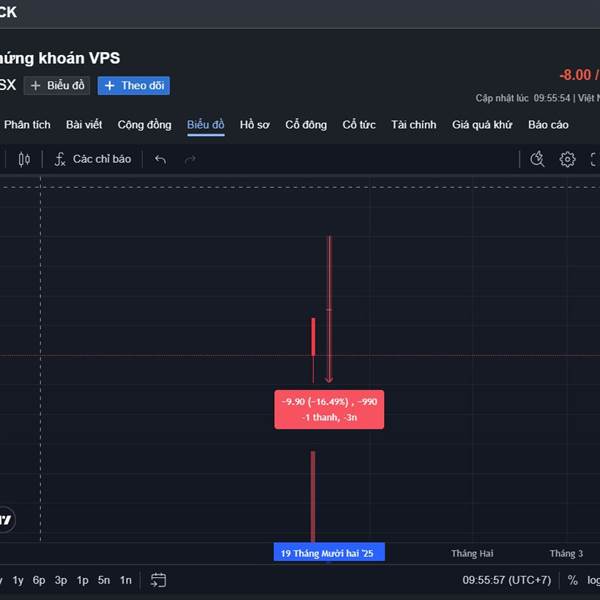Set time range to 1y
The height and width of the screenshot is (600, 600).
point(18,580)
